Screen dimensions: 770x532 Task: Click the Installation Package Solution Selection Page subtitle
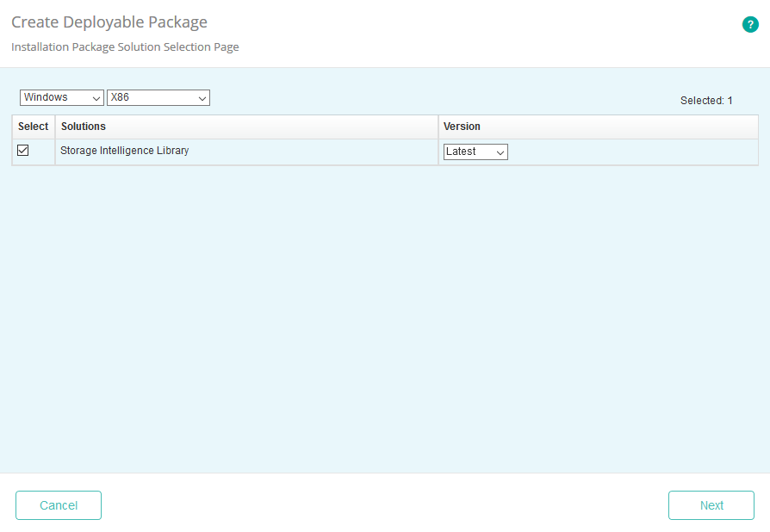click(x=125, y=47)
